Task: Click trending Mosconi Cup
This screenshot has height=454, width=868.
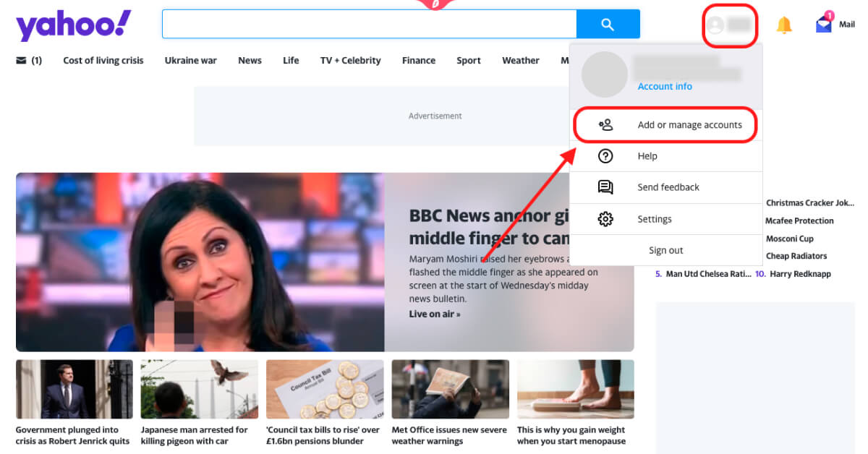Action: pyautogui.click(x=790, y=239)
